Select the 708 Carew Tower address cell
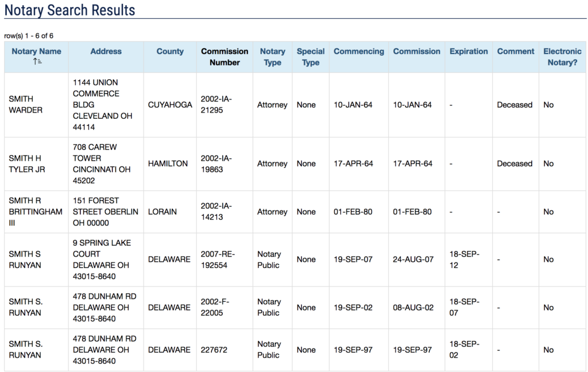 (x=101, y=164)
